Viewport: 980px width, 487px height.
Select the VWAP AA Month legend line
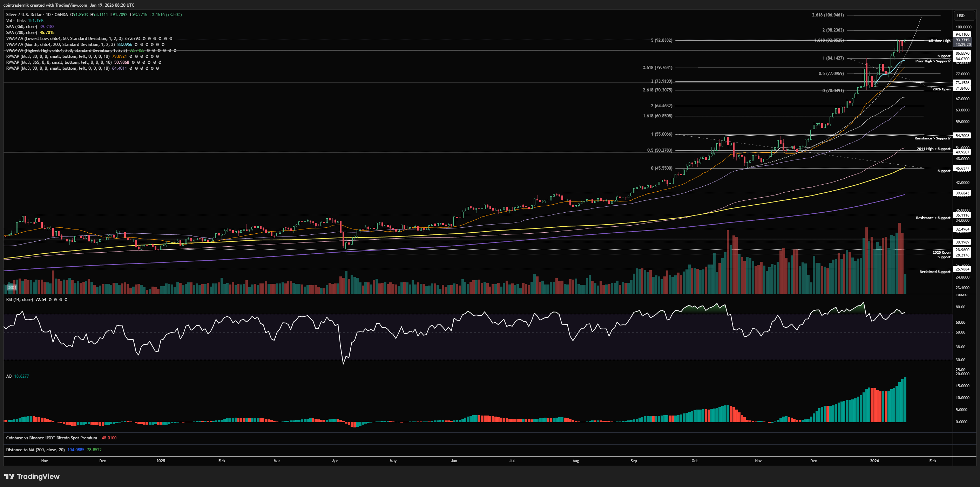[x=60, y=44]
